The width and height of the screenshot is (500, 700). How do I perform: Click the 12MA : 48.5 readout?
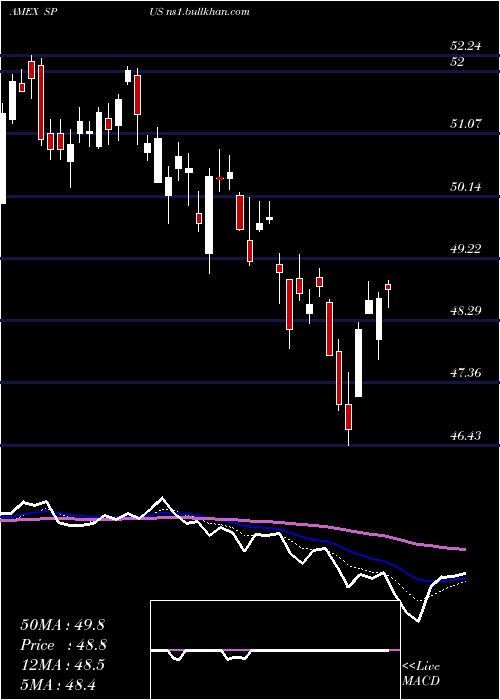click(62, 665)
